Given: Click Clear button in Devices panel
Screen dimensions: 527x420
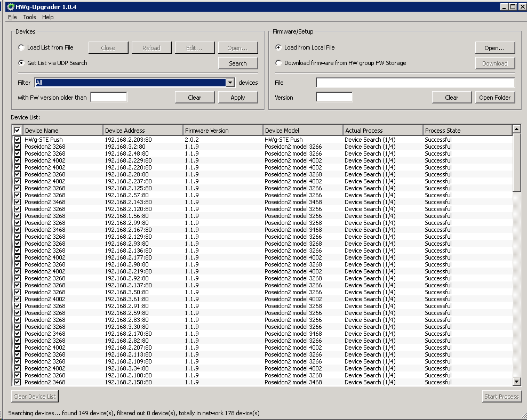Looking at the screenshot, I should (x=195, y=98).
